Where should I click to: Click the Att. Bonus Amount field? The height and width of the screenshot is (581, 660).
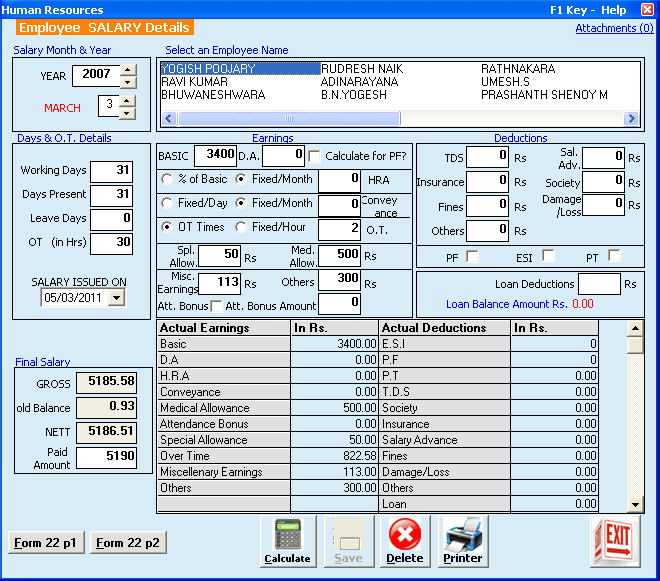point(339,304)
